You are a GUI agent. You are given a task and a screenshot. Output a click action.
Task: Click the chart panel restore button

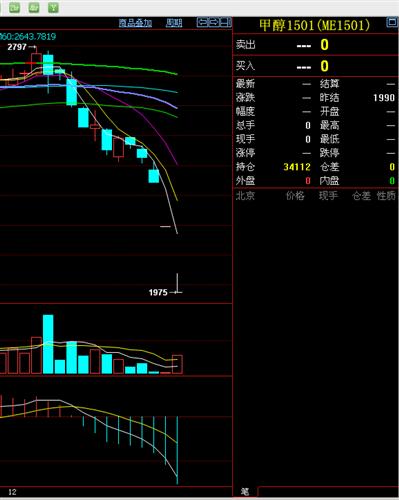226,22
